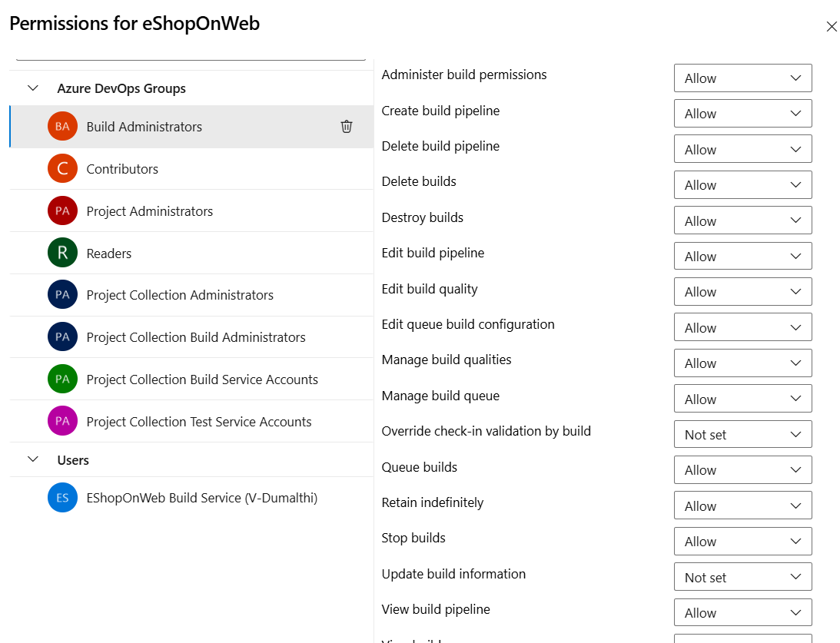Open the Retain indefinitely permission selector
Viewport: 840px width, 643px height.
742,505
